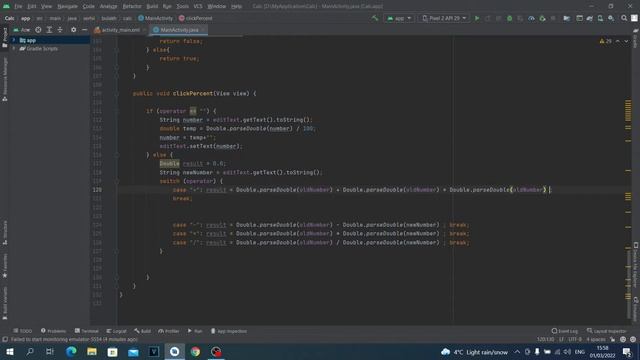
Task: Open the SDK Manager icon
Action: pos(611,18)
